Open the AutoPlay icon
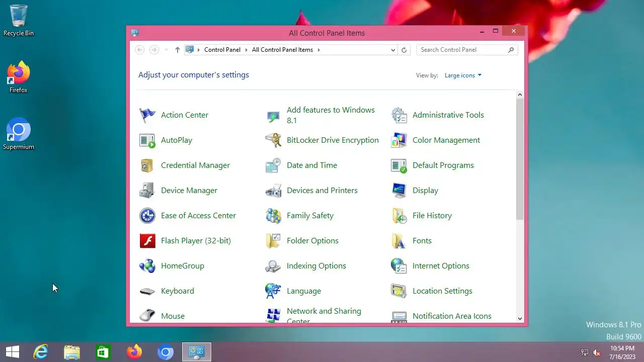The width and height of the screenshot is (644, 362). pyautogui.click(x=147, y=140)
